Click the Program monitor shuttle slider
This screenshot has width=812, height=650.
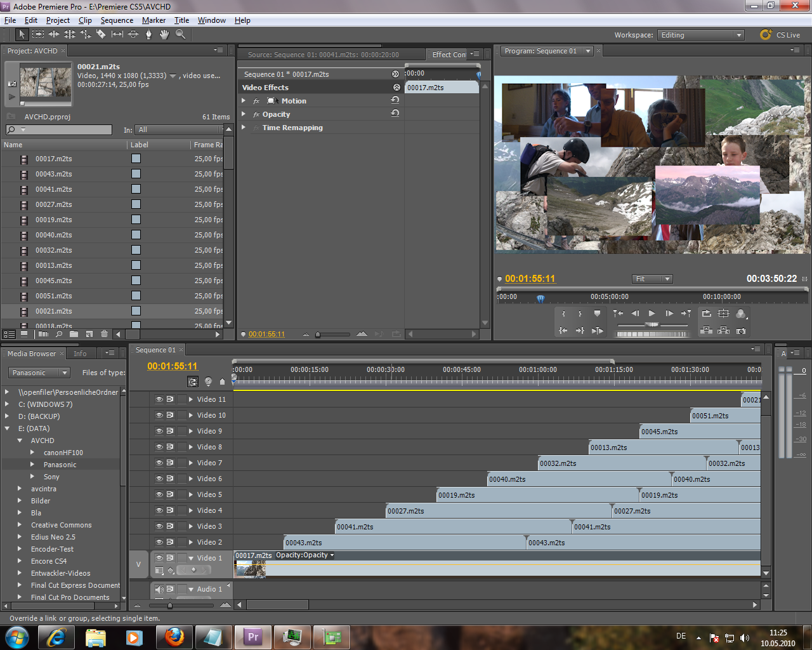(652, 325)
